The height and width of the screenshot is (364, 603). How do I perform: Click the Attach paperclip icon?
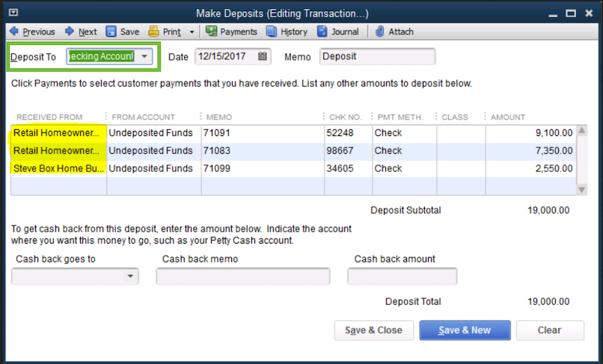[x=379, y=31]
